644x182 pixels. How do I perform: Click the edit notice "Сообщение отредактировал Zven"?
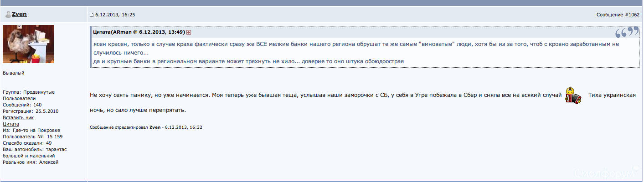point(125,127)
